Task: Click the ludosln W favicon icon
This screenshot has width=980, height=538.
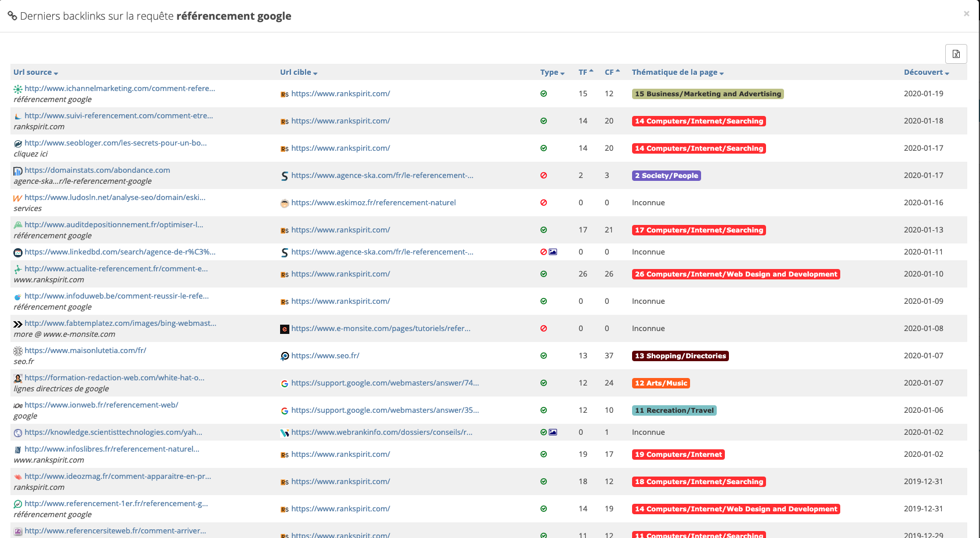Action: 18,198
